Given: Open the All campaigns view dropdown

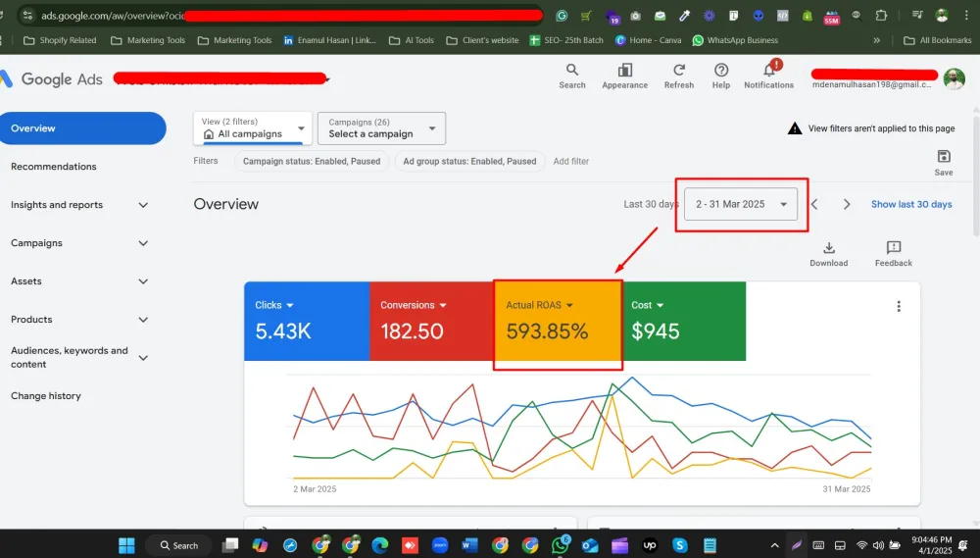Looking at the screenshot, I should 253,128.
